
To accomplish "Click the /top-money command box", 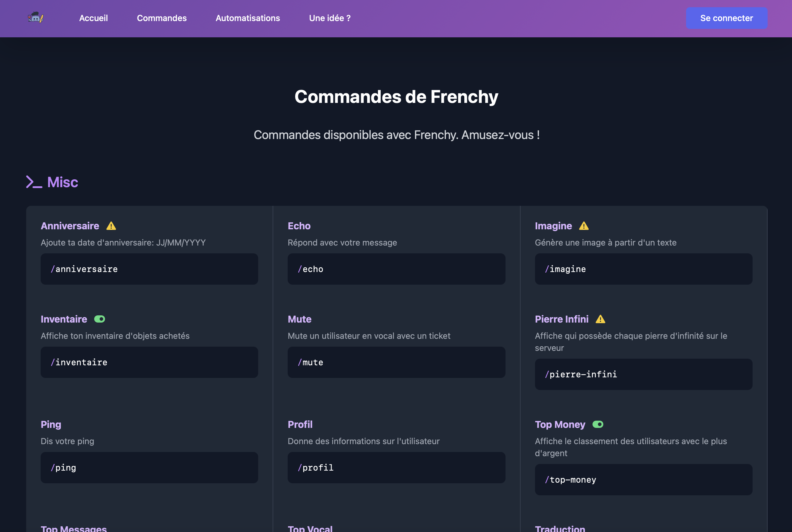I will point(643,480).
